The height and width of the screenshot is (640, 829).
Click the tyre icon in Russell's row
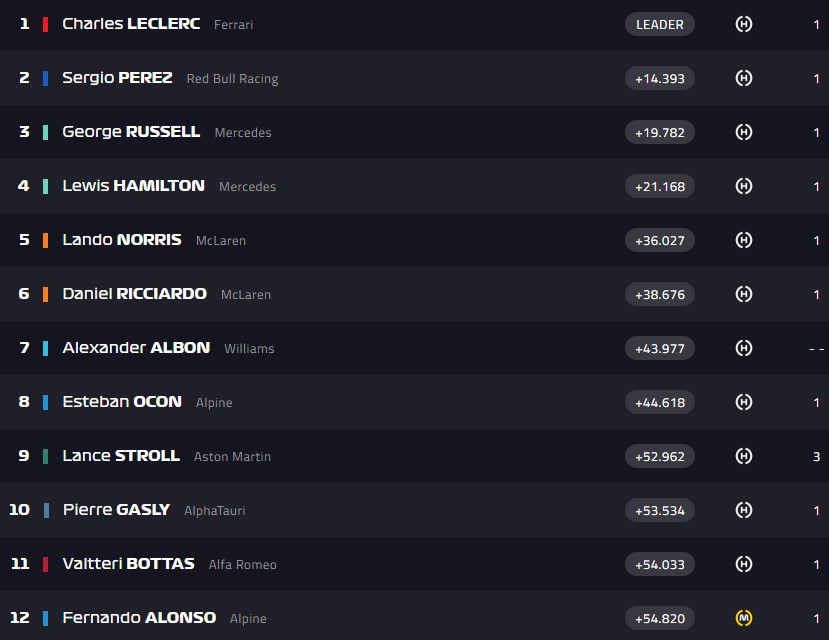pos(743,132)
